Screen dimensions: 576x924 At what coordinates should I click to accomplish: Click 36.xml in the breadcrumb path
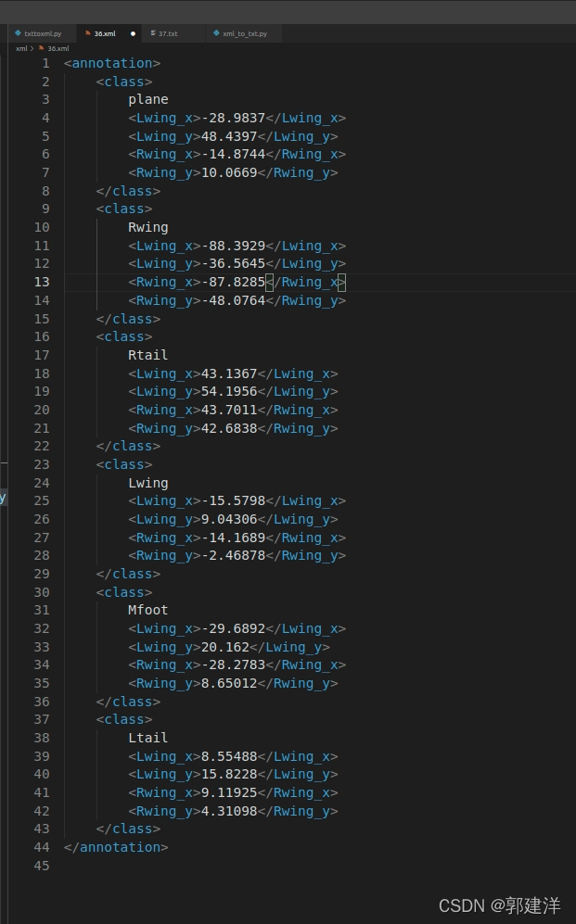pos(58,48)
